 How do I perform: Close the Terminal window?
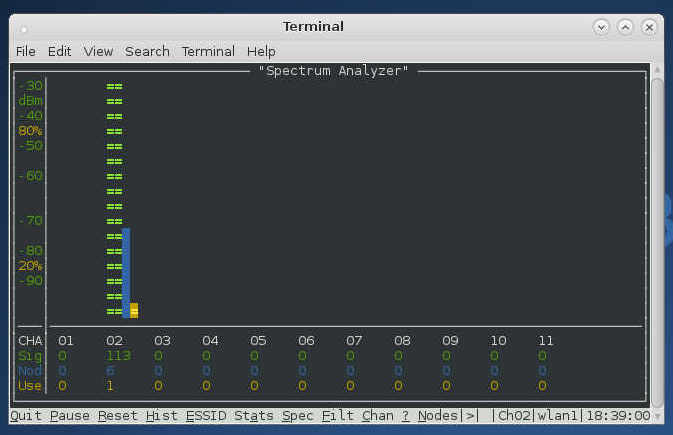tap(649, 27)
